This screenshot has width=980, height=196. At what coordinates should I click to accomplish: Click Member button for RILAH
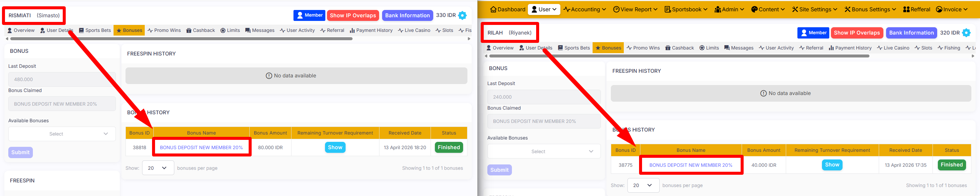click(813, 33)
